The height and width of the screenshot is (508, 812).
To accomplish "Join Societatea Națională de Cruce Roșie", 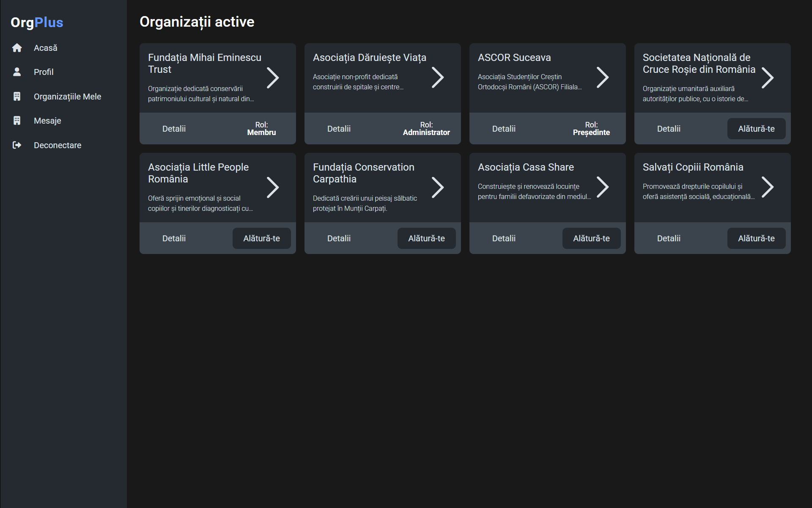I will [x=756, y=129].
